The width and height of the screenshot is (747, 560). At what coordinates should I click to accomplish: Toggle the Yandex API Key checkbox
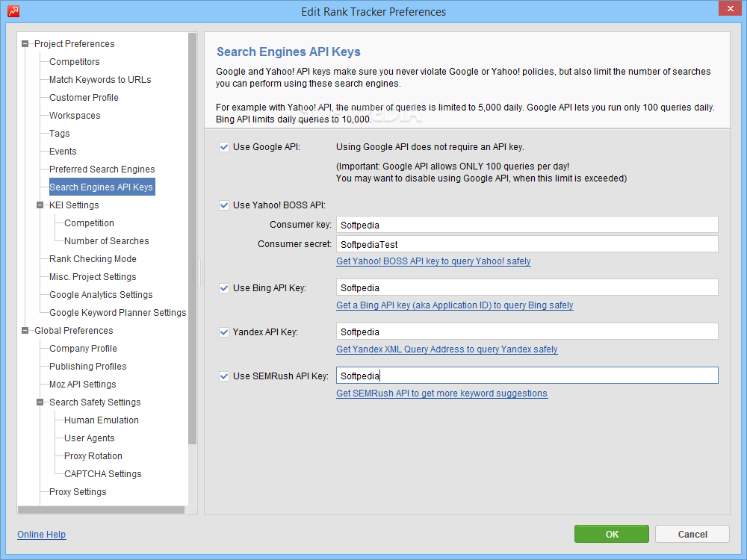(224, 332)
